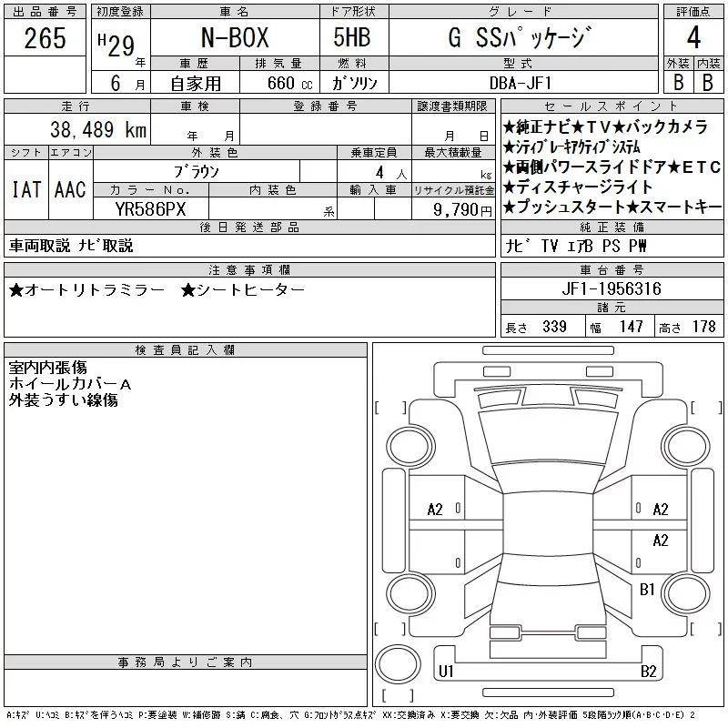
Task: Click the exterior grade B under 外装
Action: (x=678, y=82)
